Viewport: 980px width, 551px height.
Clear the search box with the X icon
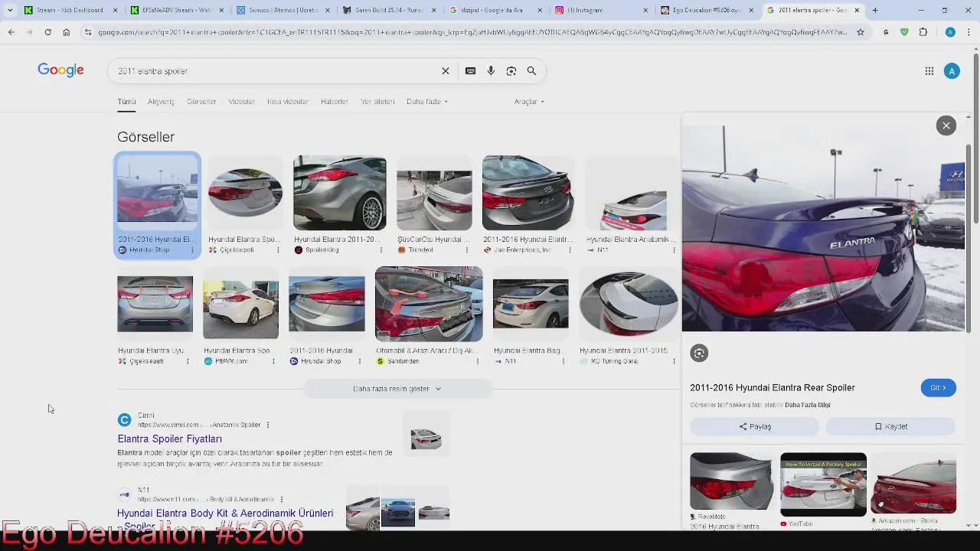[x=446, y=71]
